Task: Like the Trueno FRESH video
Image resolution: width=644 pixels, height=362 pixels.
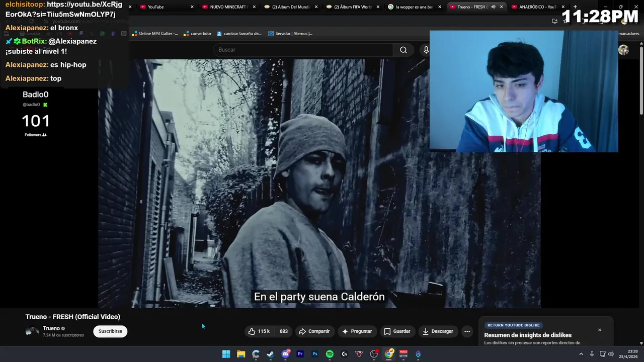Action: (x=259, y=331)
